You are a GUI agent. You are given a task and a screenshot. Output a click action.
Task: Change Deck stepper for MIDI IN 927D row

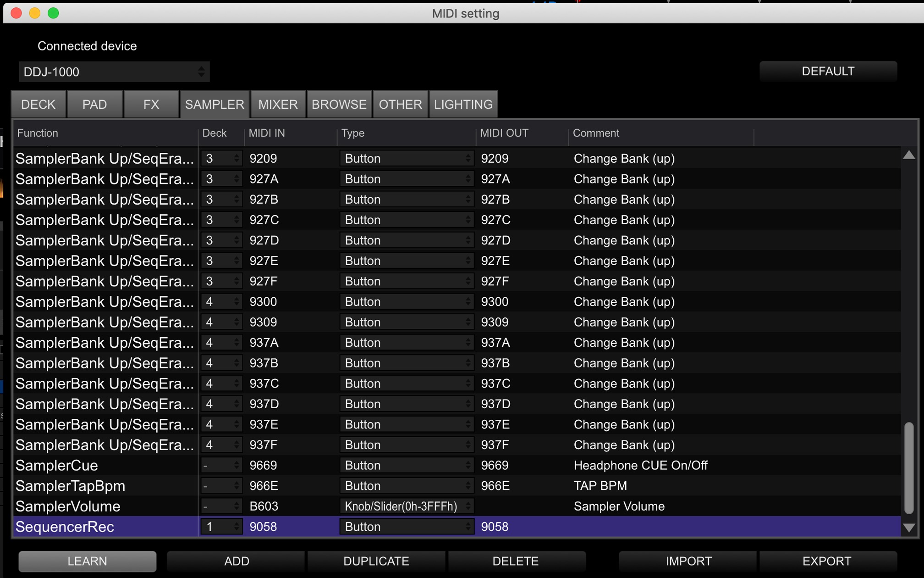click(221, 240)
